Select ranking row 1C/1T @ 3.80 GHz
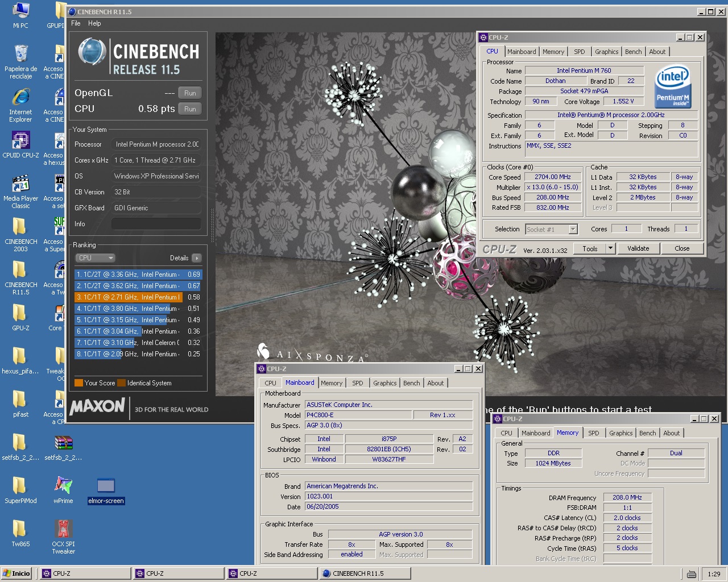 138,309
